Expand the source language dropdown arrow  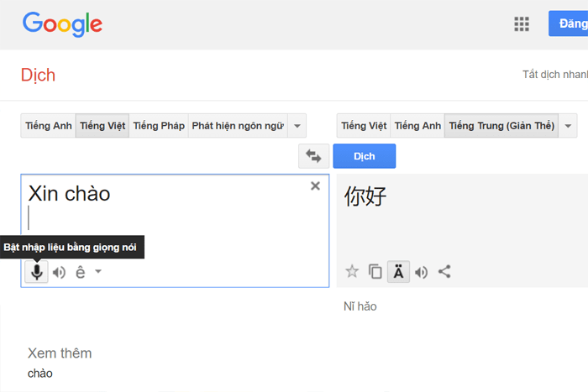(297, 126)
